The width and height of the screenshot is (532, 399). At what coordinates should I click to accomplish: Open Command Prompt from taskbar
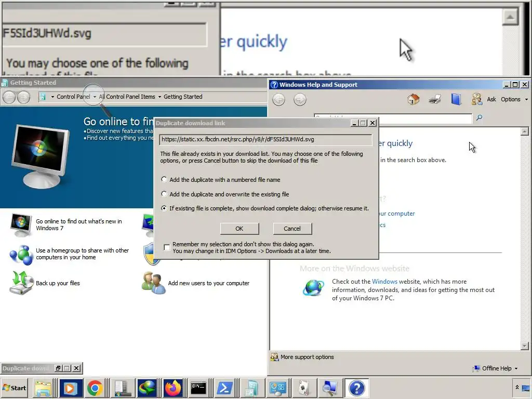(x=198, y=388)
